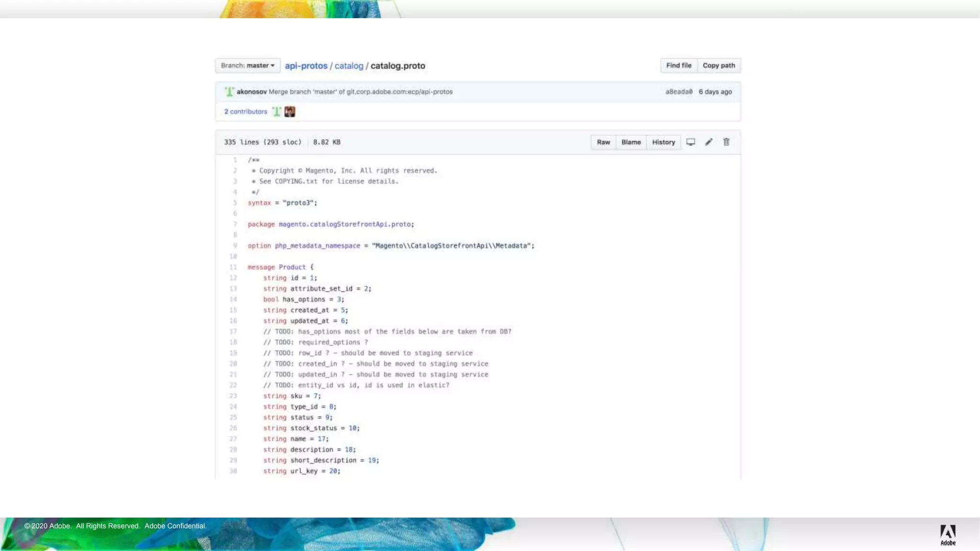Click the open-in-desktop monitor icon
Image resolution: width=980 pixels, height=551 pixels.
point(690,142)
